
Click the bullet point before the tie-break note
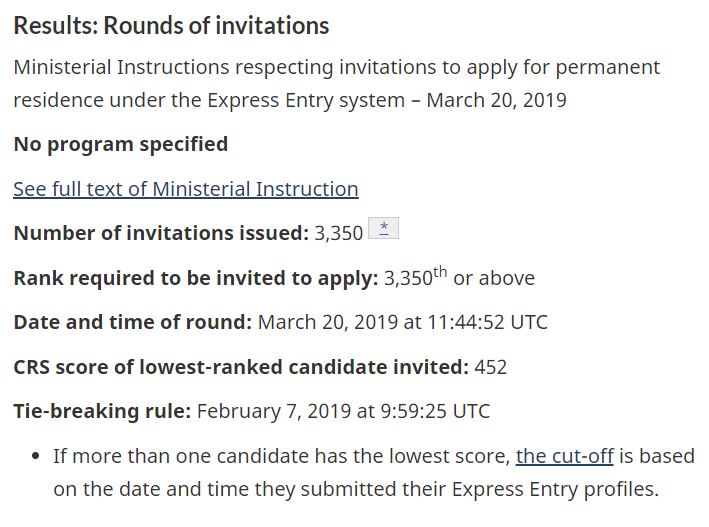pos(34,457)
